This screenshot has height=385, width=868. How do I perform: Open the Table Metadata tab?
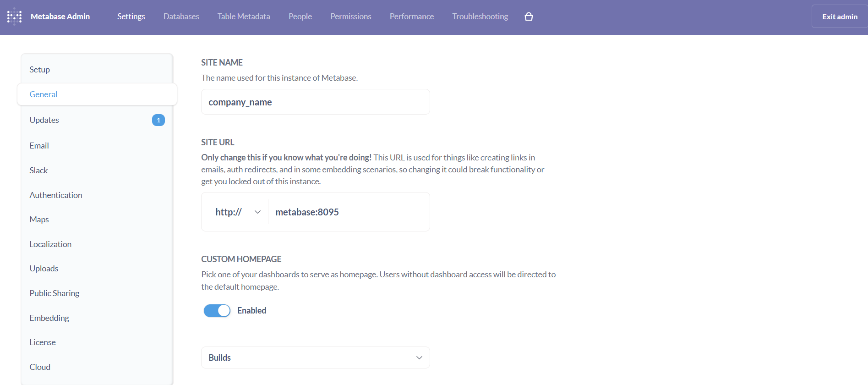pyautogui.click(x=244, y=16)
